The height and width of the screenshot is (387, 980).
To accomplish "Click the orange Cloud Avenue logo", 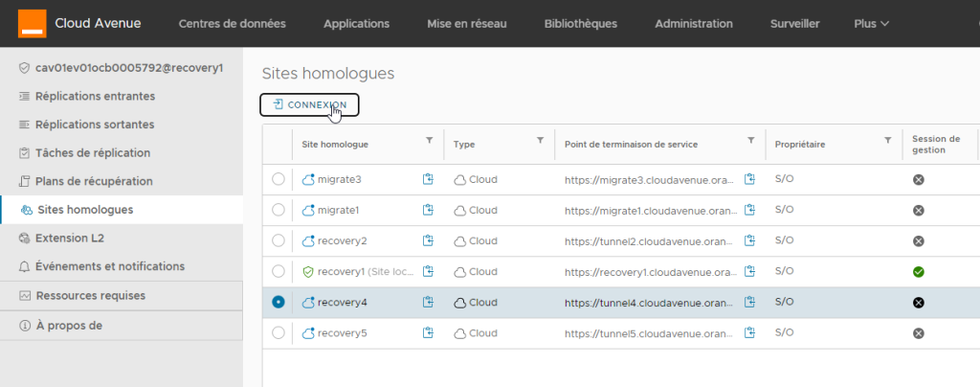I will 32,23.
